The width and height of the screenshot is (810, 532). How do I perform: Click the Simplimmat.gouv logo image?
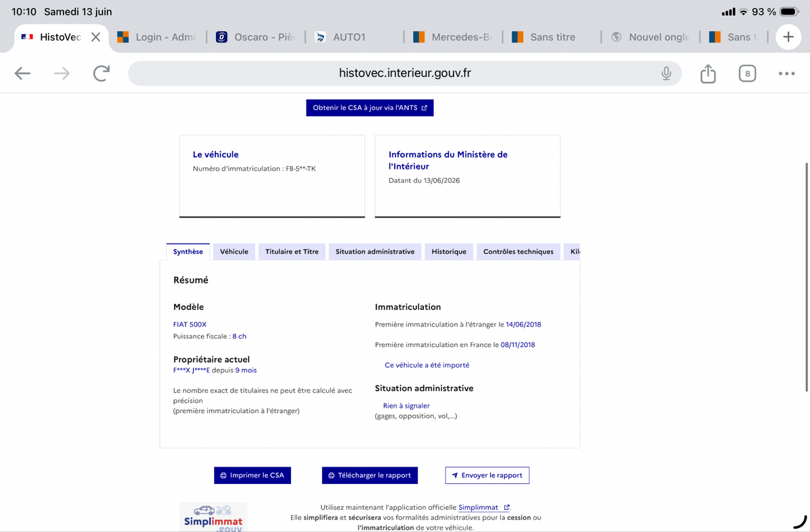(x=213, y=517)
